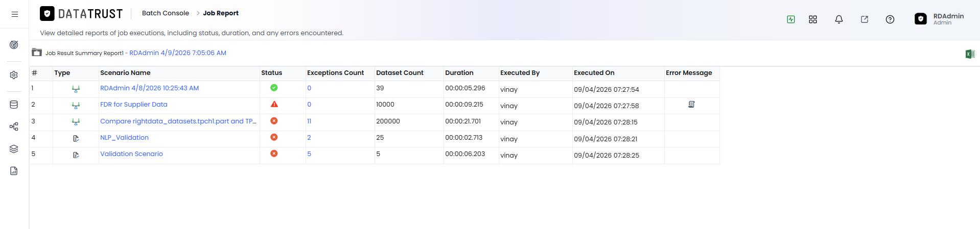
Task: Select duration 00:00:05.296
Action: click(x=465, y=88)
